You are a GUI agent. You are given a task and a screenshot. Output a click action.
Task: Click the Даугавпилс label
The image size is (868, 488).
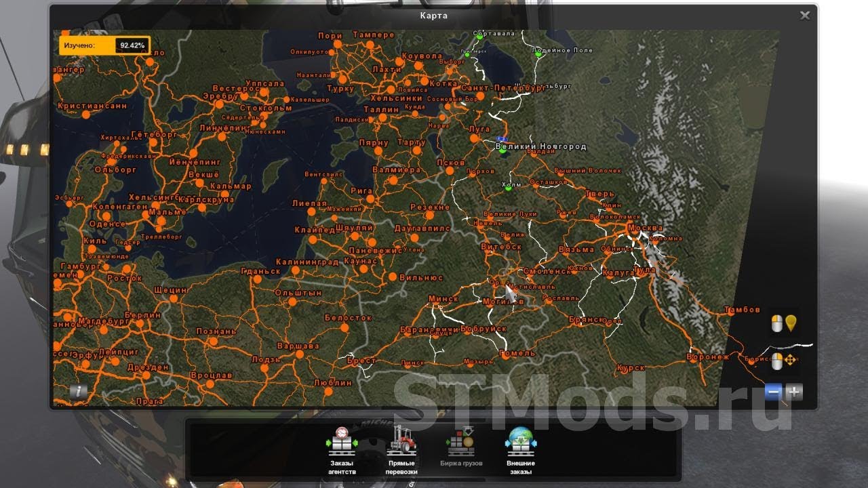click(422, 228)
